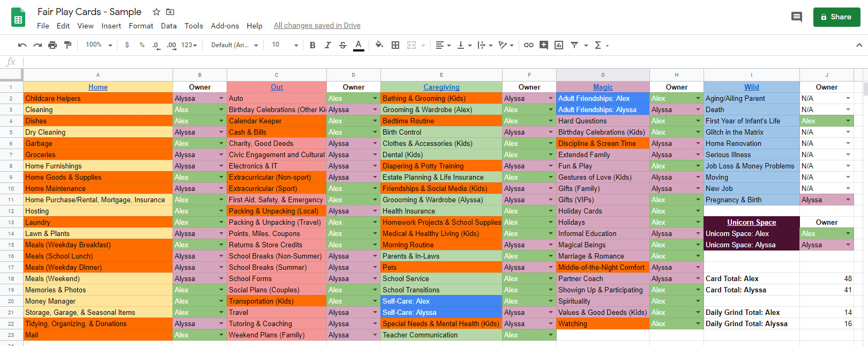
Task: Collapse the toolbar with the chevron
Action: click(x=859, y=45)
